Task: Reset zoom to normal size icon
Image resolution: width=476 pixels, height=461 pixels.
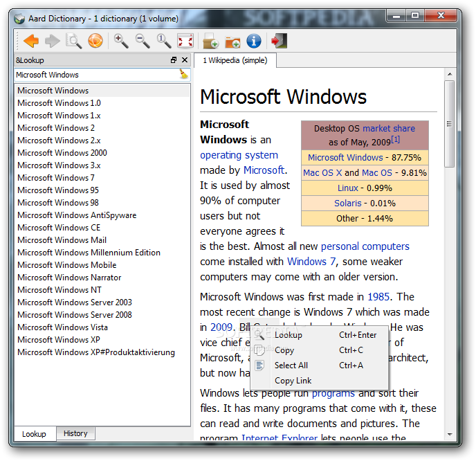Action: coord(163,41)
